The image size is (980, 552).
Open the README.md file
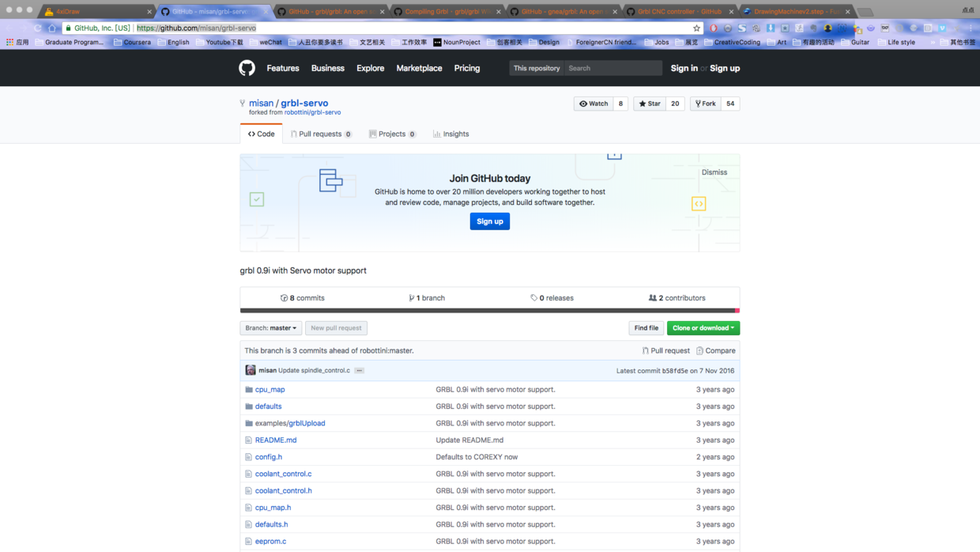pos(276,440)
